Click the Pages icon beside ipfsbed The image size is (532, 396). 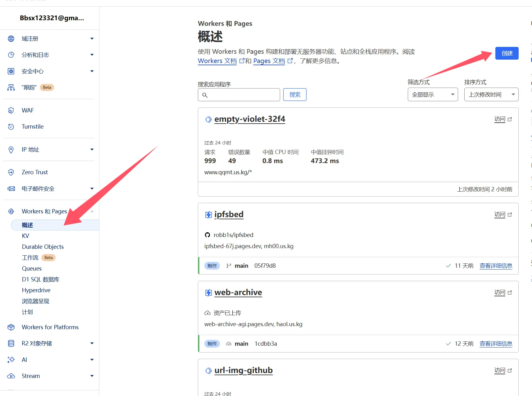point(208,215)
